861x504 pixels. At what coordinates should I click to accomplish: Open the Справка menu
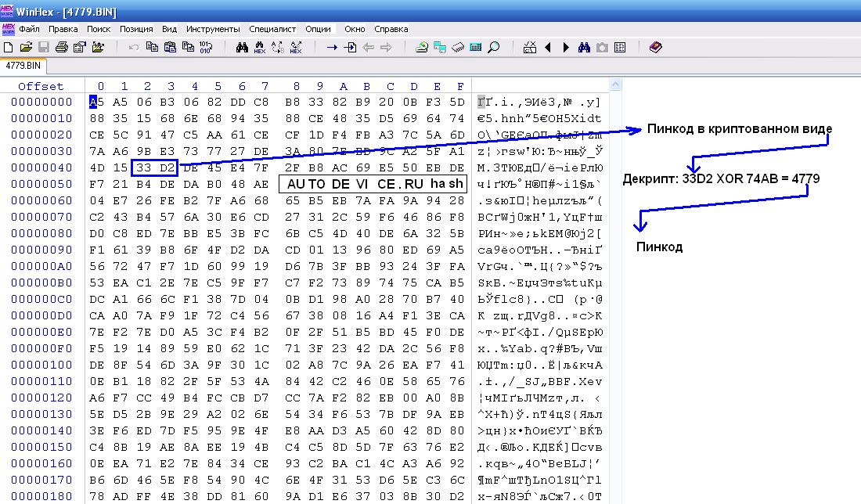point(391,29)
